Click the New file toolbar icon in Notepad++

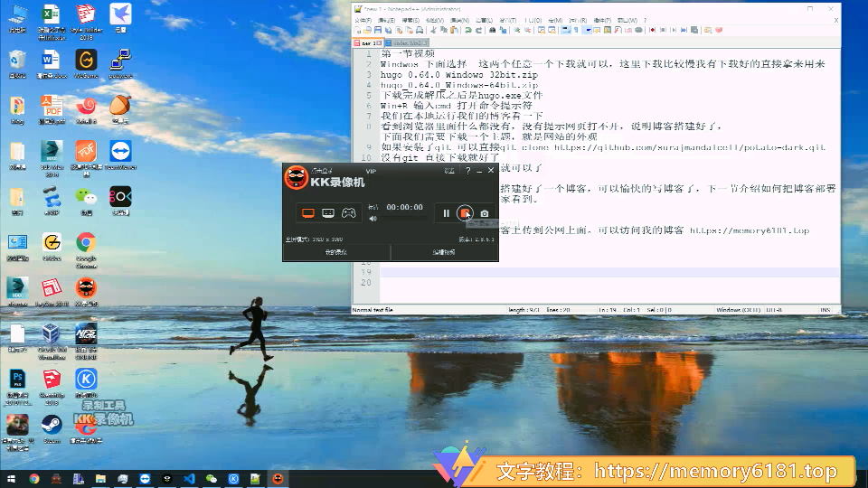[358, 31]
